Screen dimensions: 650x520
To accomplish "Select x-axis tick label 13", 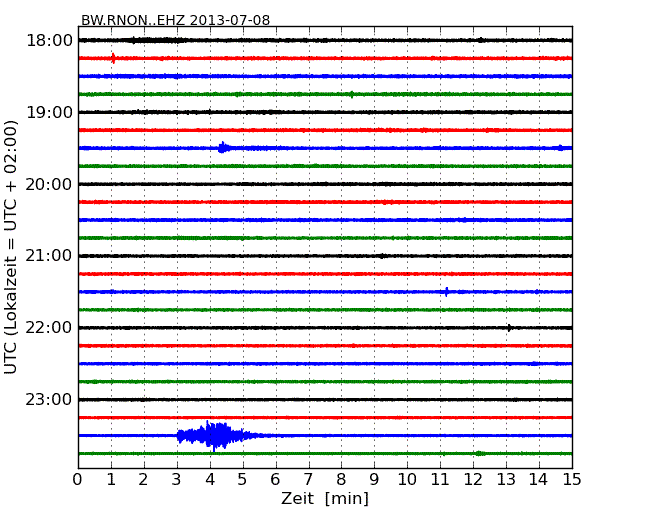I will (x=506, y=479).
